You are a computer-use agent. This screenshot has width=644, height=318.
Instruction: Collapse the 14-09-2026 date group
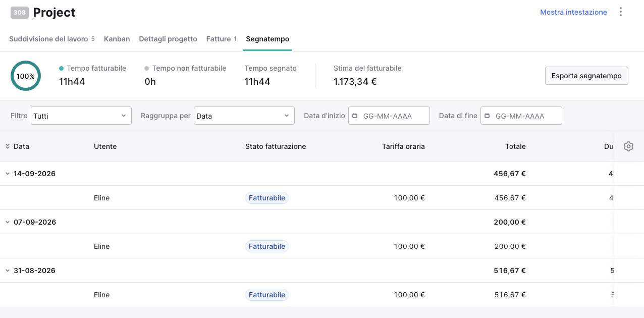tap(8, 174)
